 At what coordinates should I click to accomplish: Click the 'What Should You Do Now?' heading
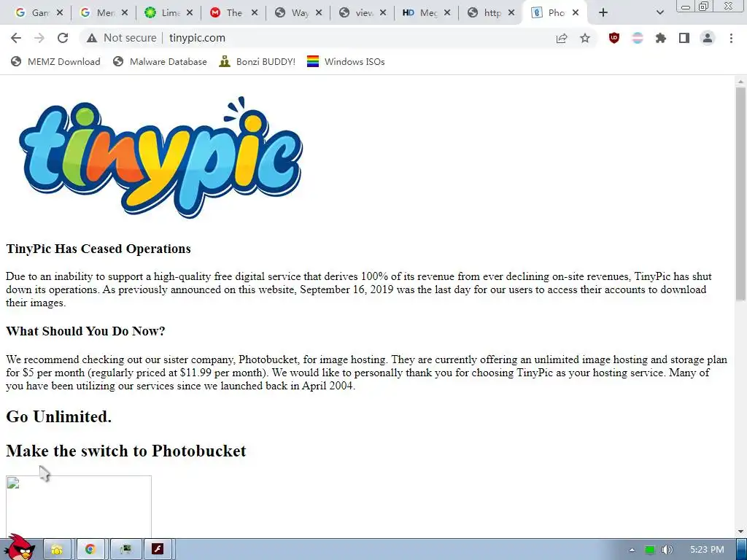coord(86,331)
